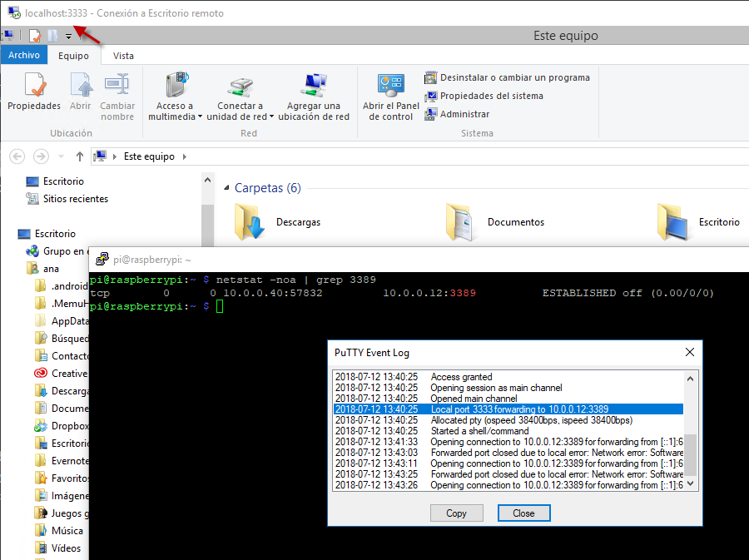Click the quick access properties icon
749x560 pixels.
tap(35, 36)
